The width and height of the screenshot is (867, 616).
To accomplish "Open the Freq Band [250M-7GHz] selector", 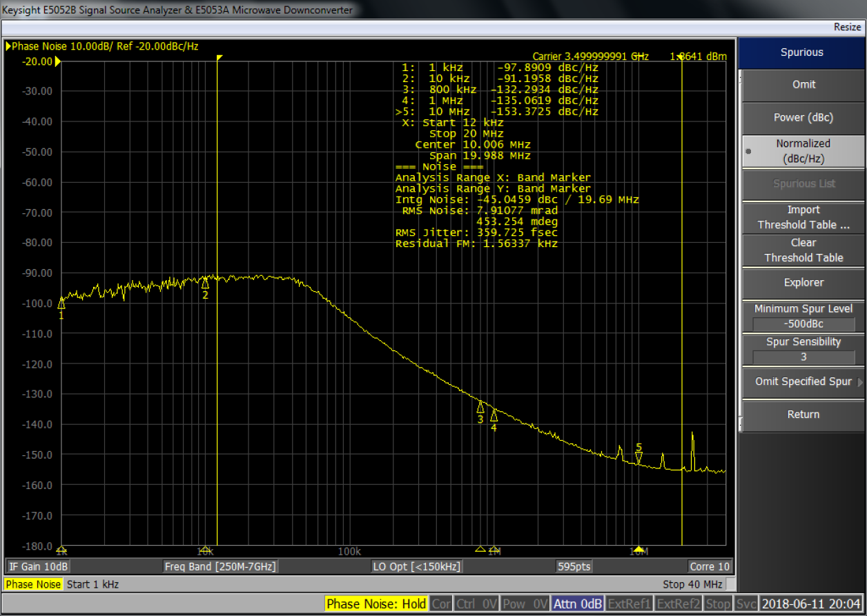I will (x=222, y=566).
